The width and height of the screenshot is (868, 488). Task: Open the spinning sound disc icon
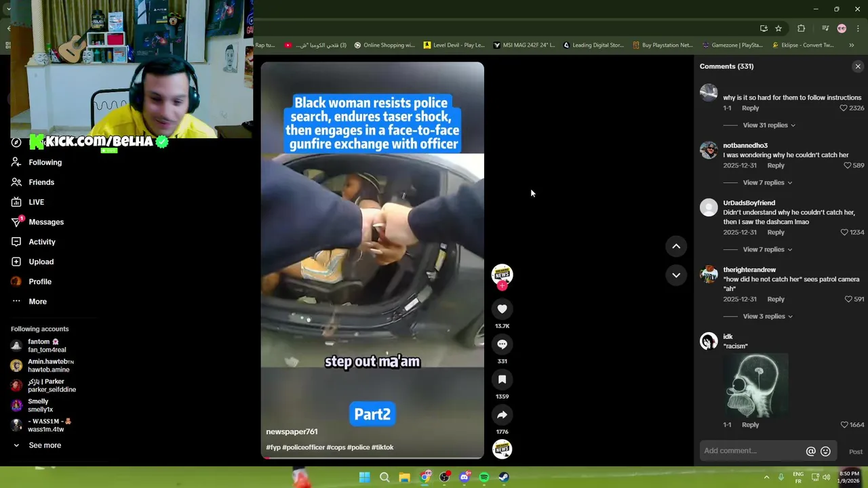click(502, 449)
